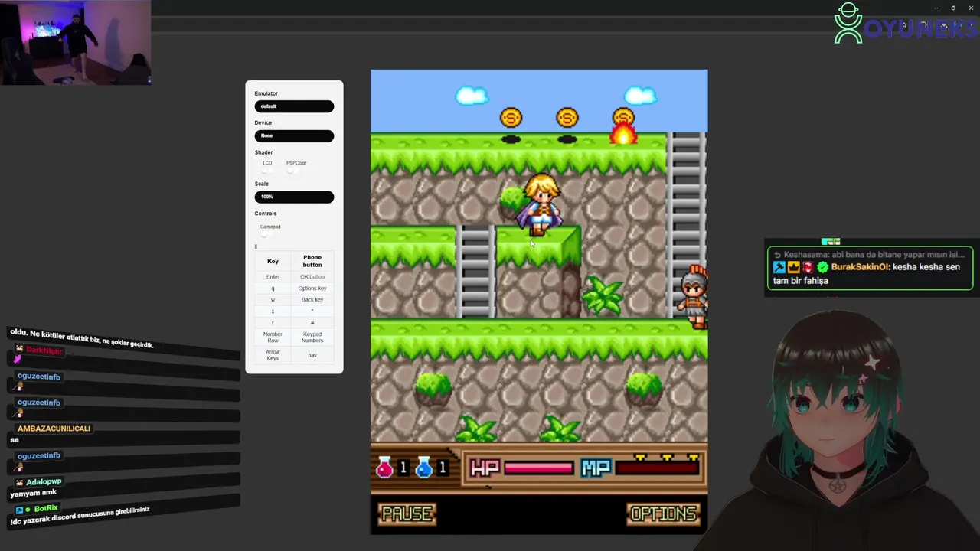Click the blue mana potion icon
Image resolution: width=980 pixels, height=551 pixels.
point(424,467)
